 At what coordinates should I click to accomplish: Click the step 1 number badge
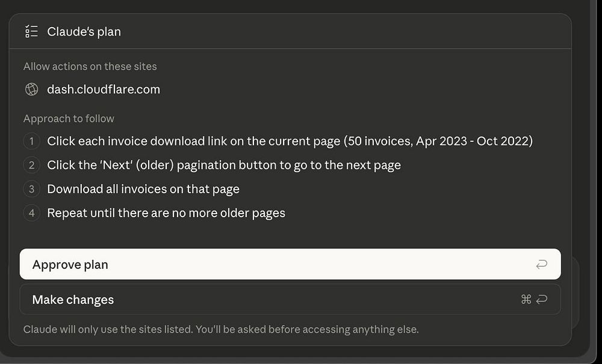[31, 141]
